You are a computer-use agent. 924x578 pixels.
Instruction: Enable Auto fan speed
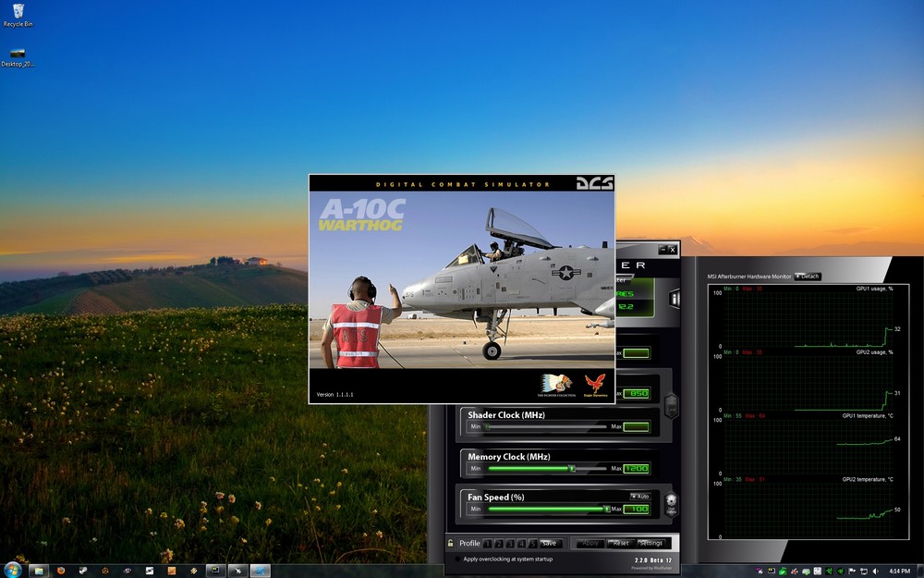click(x=640, y=497)
